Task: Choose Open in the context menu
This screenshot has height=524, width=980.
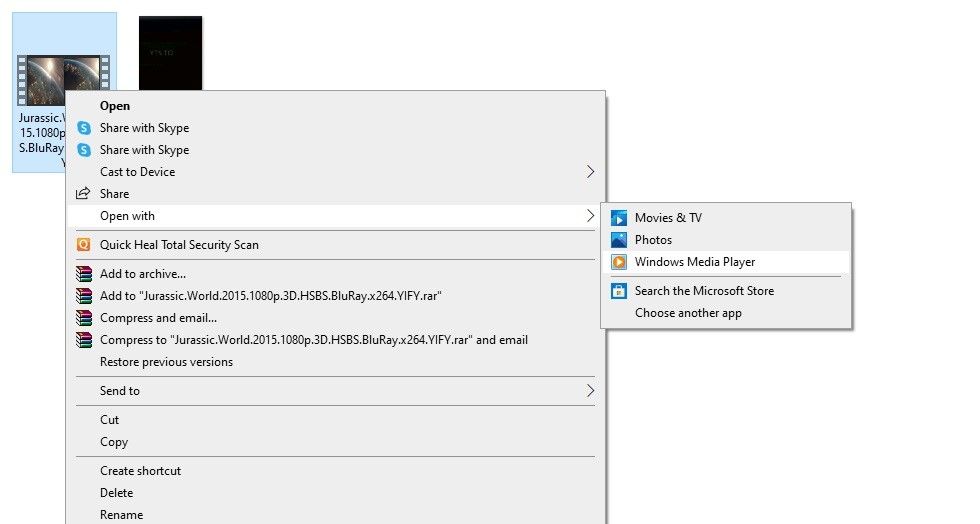Action: pos(336,106)
